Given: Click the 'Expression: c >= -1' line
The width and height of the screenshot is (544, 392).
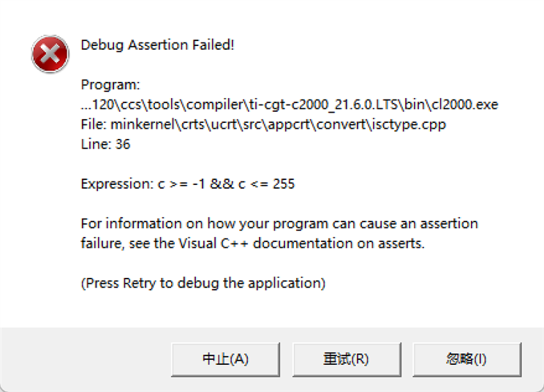Looking at the screenshot, I should (x=188, y=184).
